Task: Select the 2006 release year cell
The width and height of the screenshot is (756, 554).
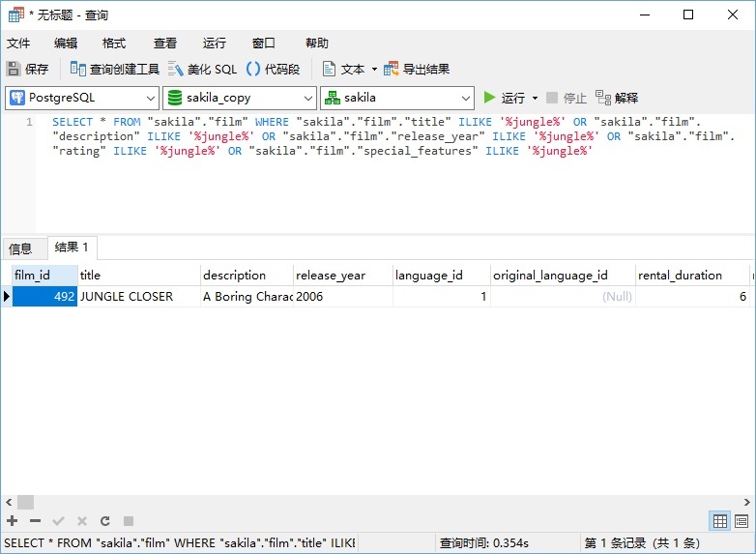Action: [x=343, y=297]
